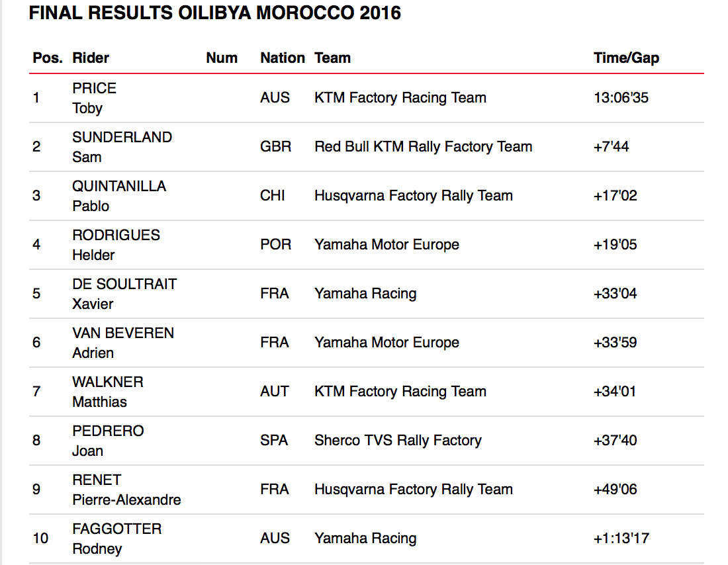Click the Time/Gap column header
Viewport: 728px width, 565px height.
[626, 58]
